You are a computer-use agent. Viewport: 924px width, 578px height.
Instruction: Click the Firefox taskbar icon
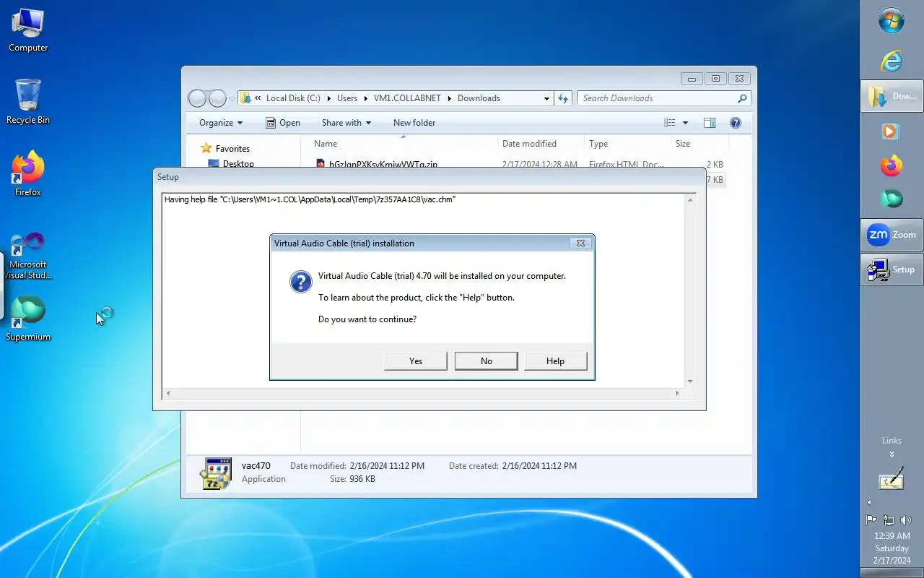(x=892, y=165)
